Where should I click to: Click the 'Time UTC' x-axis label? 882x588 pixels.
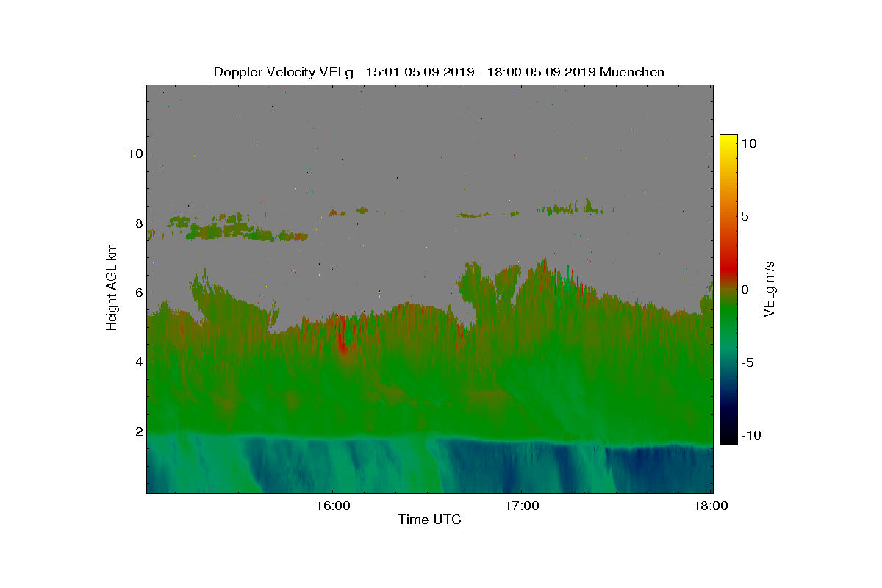429,520
